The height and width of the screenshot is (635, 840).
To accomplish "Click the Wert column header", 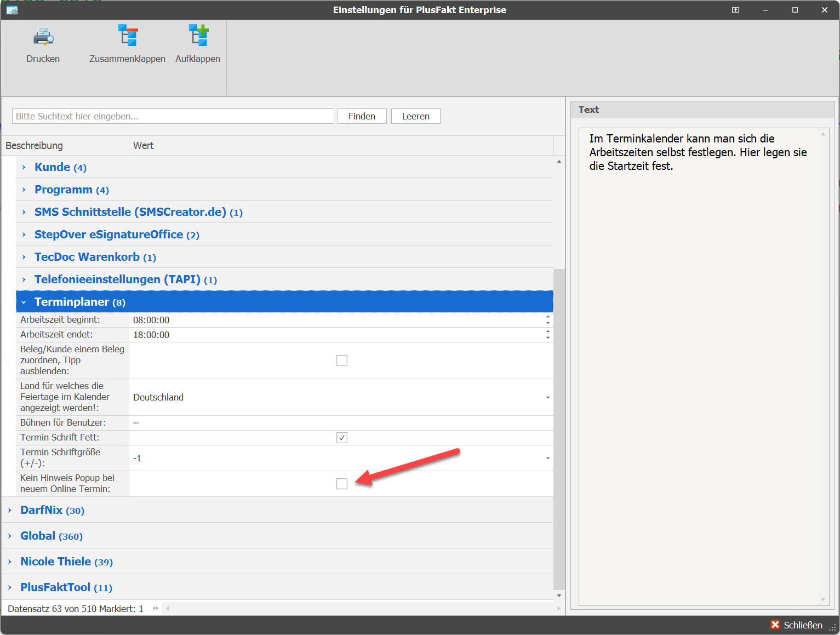I will pos(341,146).
